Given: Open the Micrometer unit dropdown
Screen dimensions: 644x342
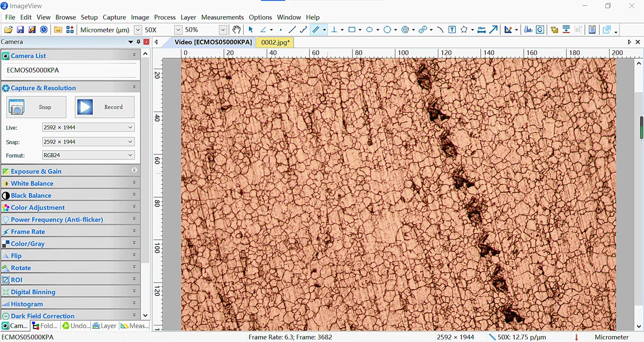Looking at the screenshot, I should click(x=138, y=30).
